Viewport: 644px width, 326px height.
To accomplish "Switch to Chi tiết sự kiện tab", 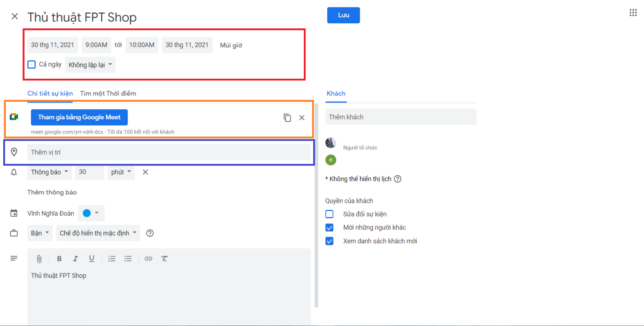I will tap(50, 93).
